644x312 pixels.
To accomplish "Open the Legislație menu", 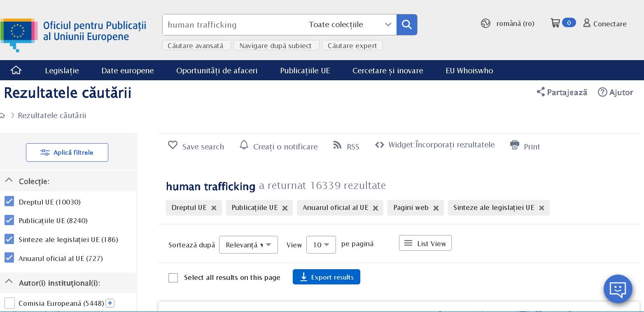I will 62,70.
